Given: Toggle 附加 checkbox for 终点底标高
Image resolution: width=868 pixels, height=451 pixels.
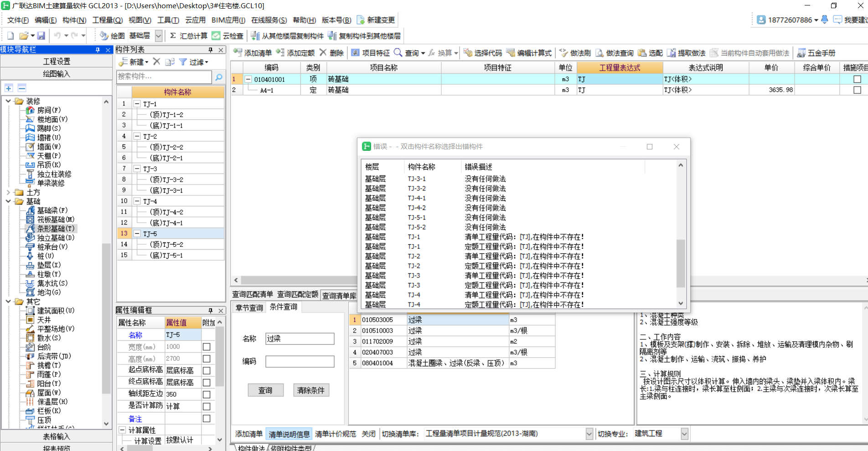Looking at the screenshot, I should pyautogui.click(x=207, y=382).
